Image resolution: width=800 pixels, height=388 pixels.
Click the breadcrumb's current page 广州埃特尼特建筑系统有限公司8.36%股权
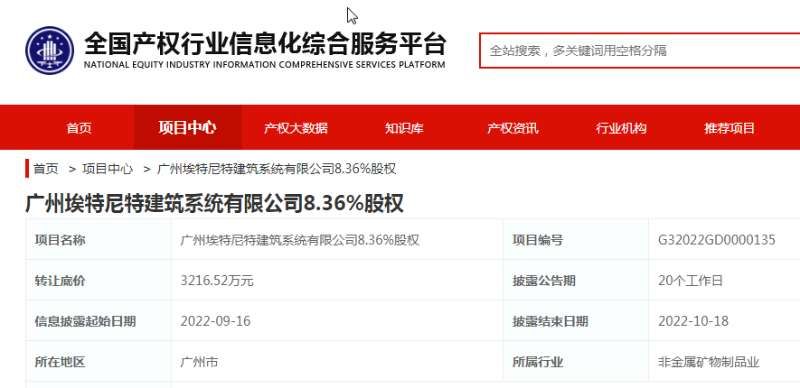(277, 169)
